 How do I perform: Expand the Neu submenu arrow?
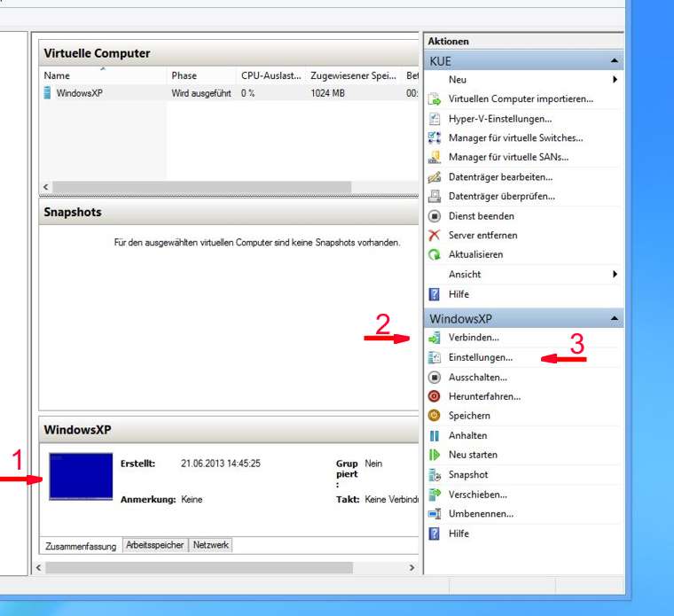point(615,80)
